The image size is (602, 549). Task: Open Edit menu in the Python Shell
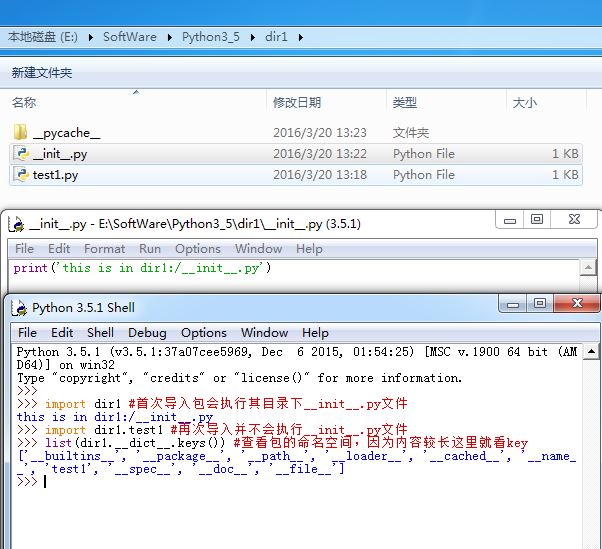click(x=62, y=332)
